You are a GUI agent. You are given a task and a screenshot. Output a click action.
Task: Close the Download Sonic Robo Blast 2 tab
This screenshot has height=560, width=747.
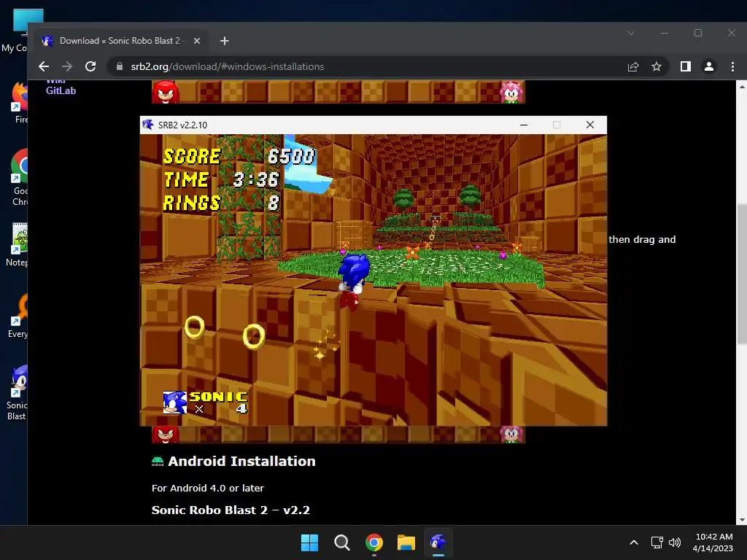pos(197,41)
